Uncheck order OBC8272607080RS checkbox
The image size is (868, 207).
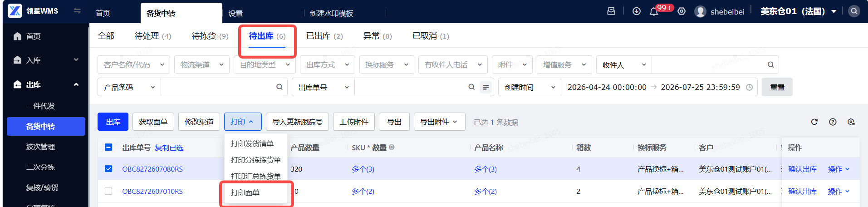pos(108,169)
